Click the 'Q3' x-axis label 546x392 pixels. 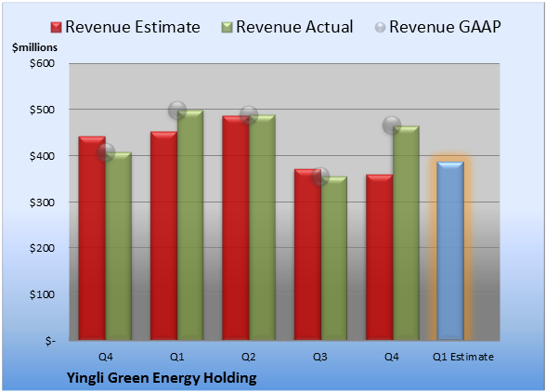pos(320,357)
